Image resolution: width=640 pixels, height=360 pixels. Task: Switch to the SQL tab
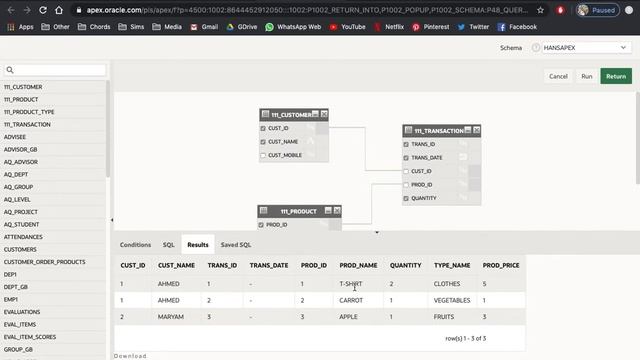(x=169, y=244)
